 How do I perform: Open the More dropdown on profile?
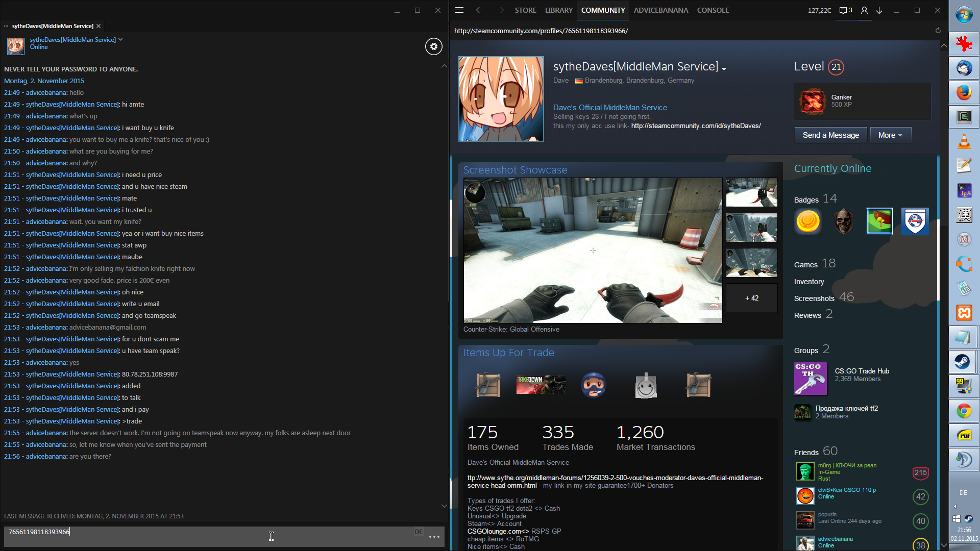[x=890, y=135]
